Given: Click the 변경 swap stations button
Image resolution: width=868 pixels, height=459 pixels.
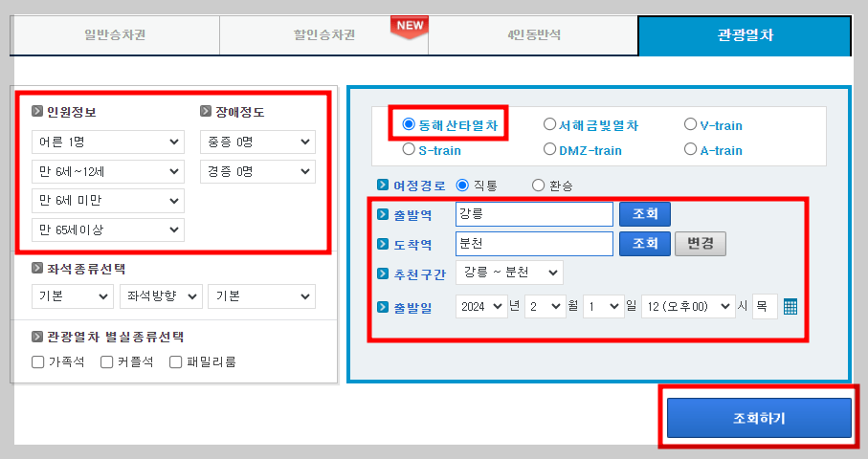Looking at the screenshot, I should (x=701, y=243).
